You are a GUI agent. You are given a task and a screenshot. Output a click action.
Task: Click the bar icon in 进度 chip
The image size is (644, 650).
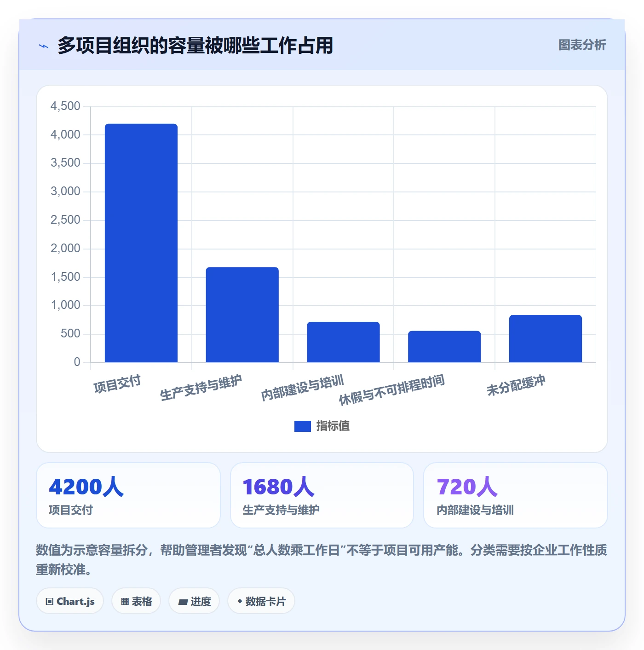[183, 602]
